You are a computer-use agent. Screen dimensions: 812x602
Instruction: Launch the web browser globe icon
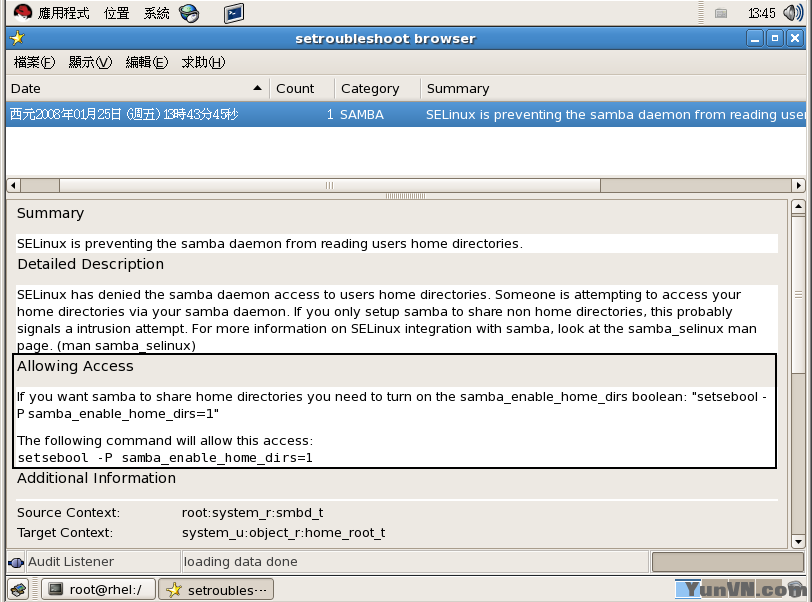tap(189, 13)
